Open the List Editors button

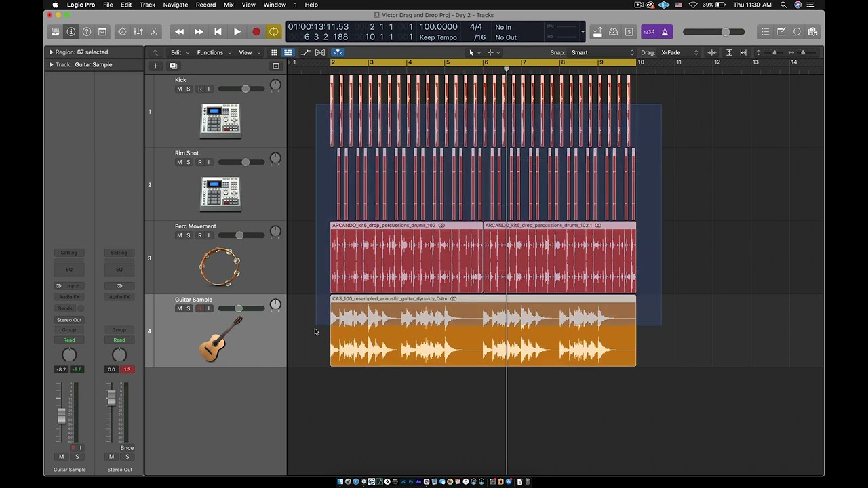click(766, 32)
